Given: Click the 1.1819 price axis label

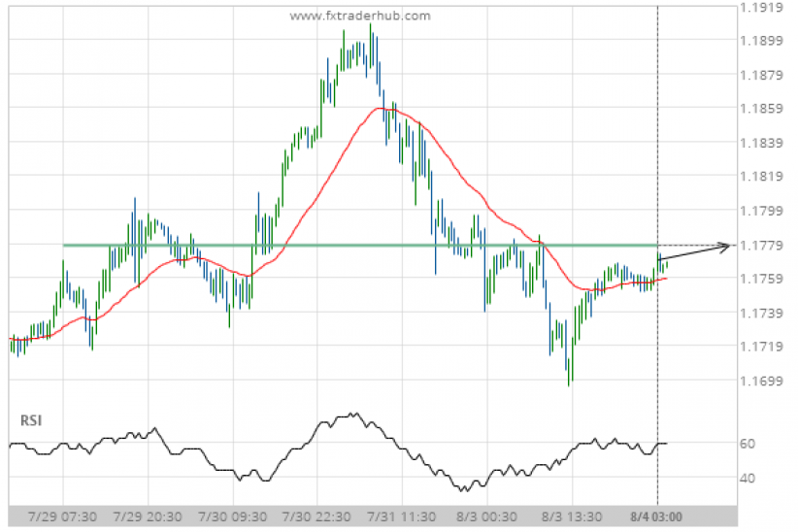Looking at the screenshot, I should (761, 177).
